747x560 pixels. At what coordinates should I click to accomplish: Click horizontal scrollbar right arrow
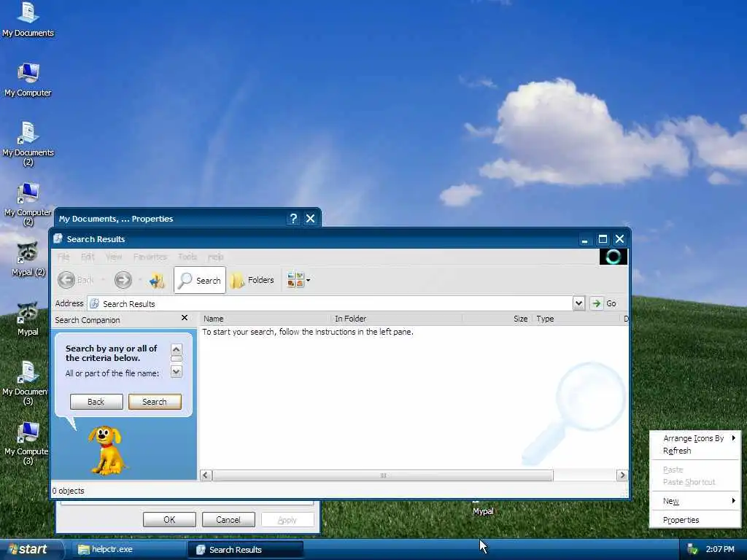pos(622,475)
